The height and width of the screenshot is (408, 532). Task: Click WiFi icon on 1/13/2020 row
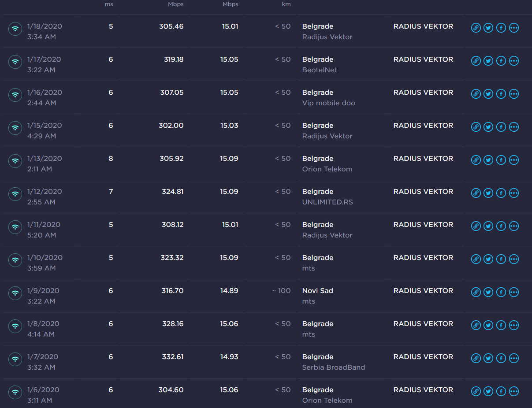click(15, 161)
